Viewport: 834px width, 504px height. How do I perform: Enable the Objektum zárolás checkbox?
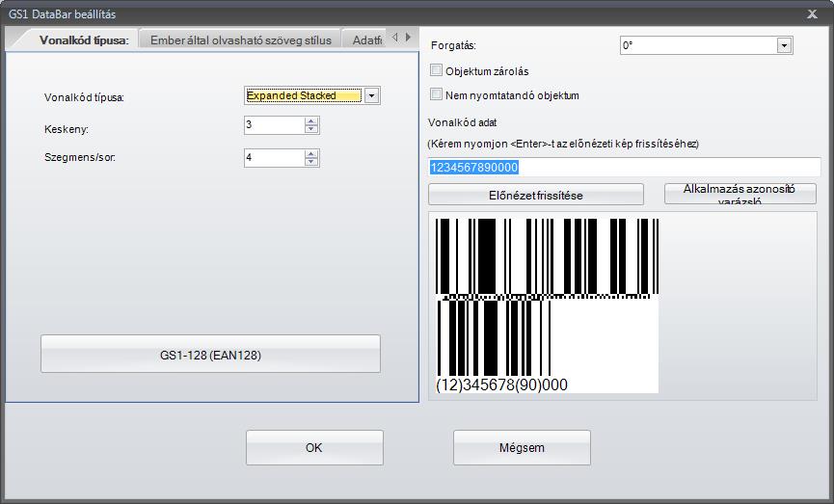tap(436, 70)
